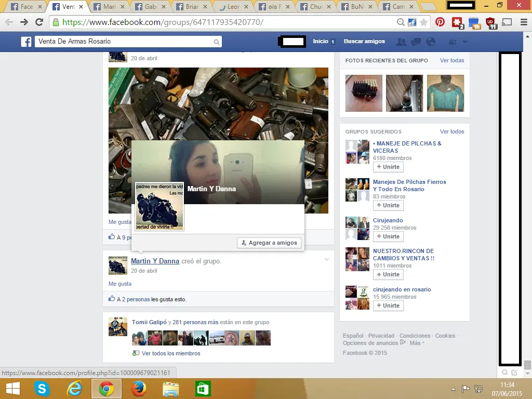Open the privacy shortcuts padlock icon
The image size is (532, 399).
[454, 42]
